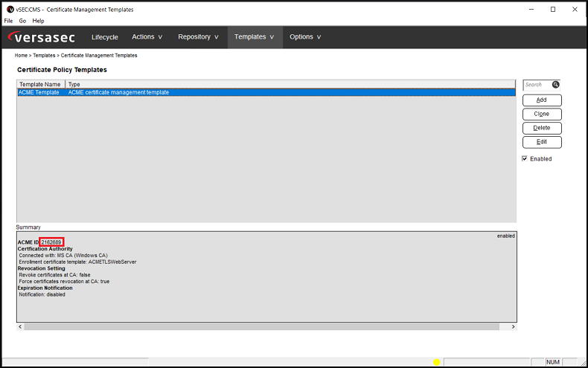Close the vSEC:CMS window

[575, 10]
